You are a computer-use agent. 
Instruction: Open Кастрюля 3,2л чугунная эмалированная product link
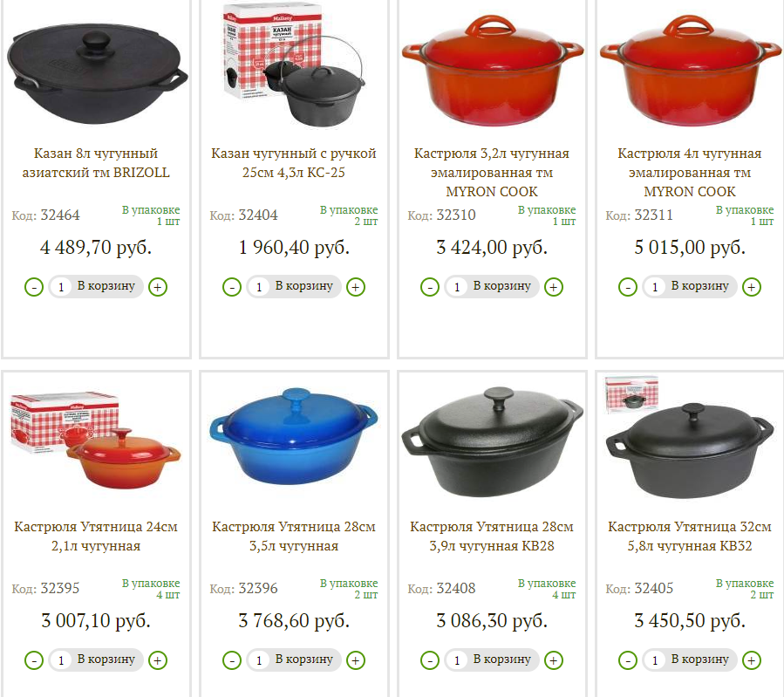coord(492,172)
